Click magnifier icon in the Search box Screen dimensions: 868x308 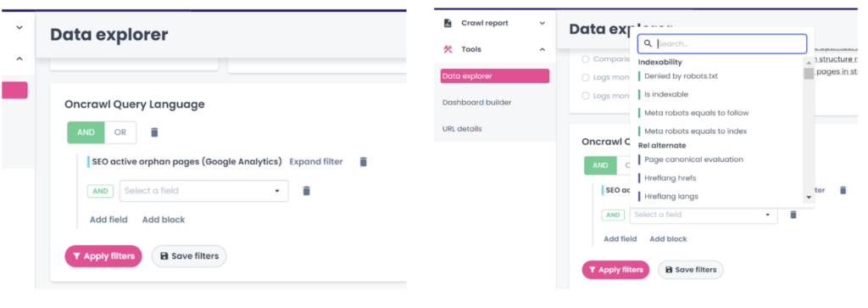tap(648, 43)
